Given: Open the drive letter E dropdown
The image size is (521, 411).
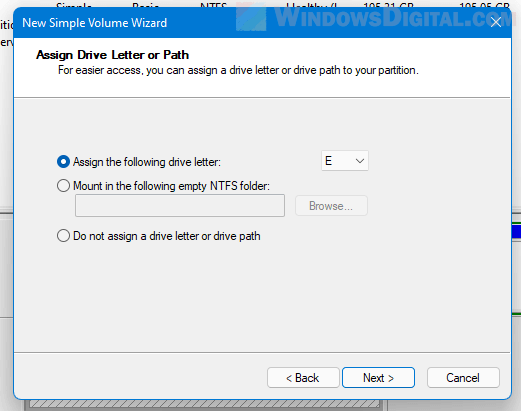Looking at the screenshot, I should [345, 161].
